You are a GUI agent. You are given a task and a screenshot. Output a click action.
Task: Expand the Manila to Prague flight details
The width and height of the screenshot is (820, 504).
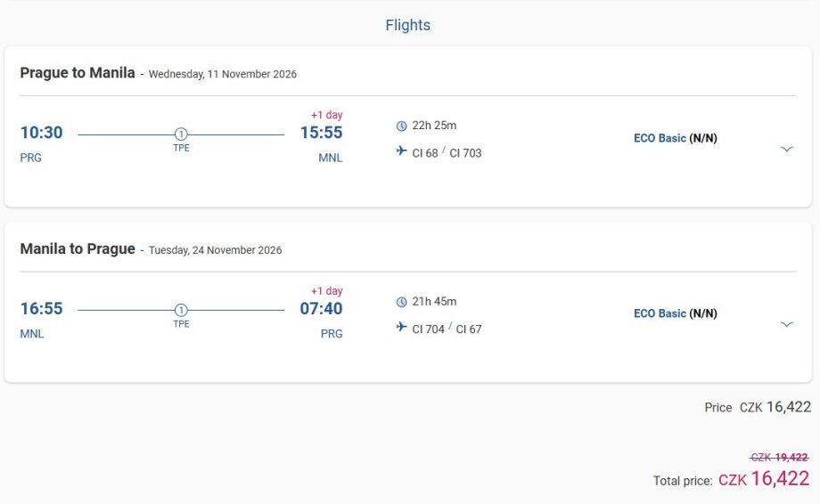tap(786, 324)
